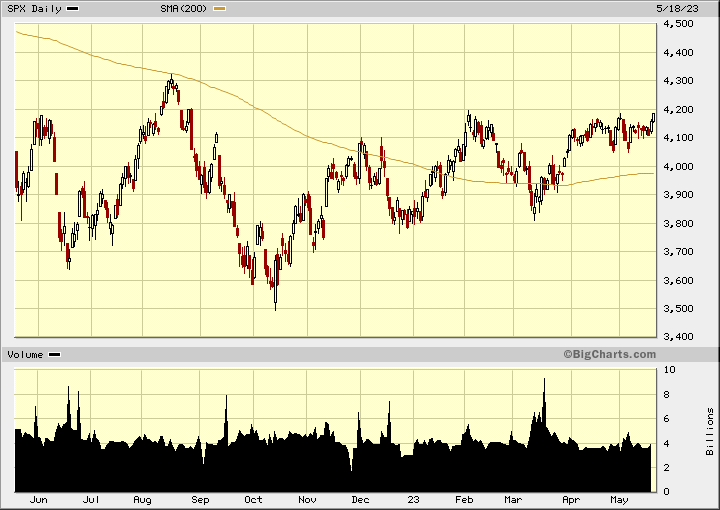Click the black Volume legend swatch
Image resolution: width=720 pixels, height=510 pixels.
[x=55, y=354]
